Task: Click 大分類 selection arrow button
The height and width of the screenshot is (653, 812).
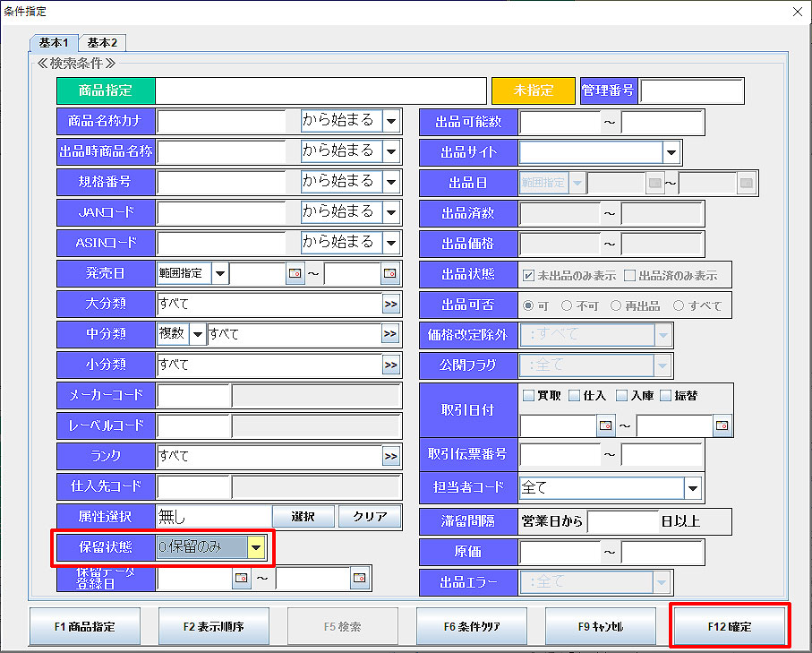Action: pos(390,305)
